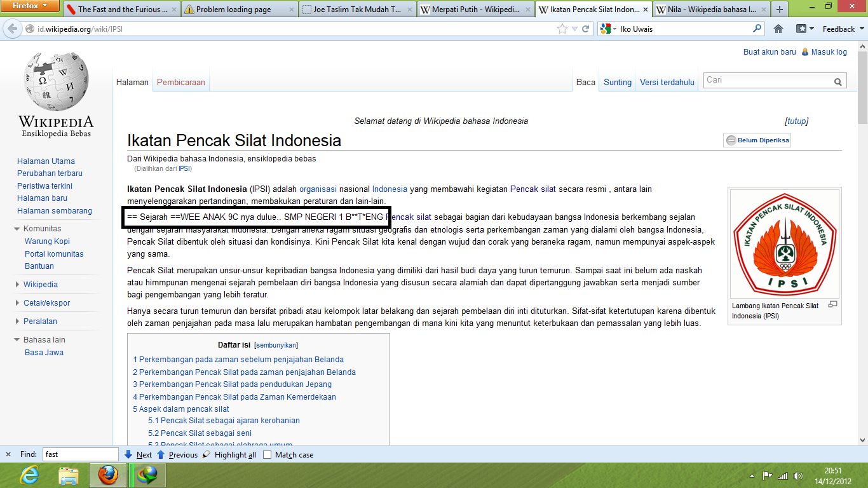
Task: Click the Masuk log link
Action: tap(829, 52)
